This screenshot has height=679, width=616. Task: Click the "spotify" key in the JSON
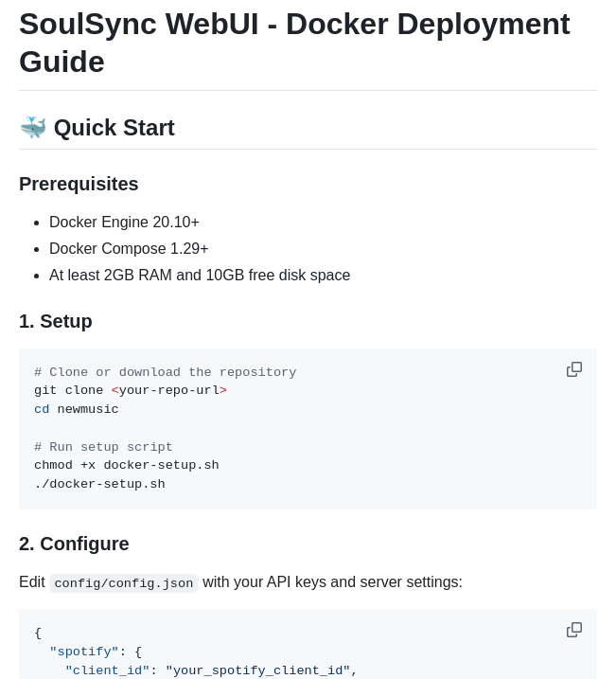84,652
